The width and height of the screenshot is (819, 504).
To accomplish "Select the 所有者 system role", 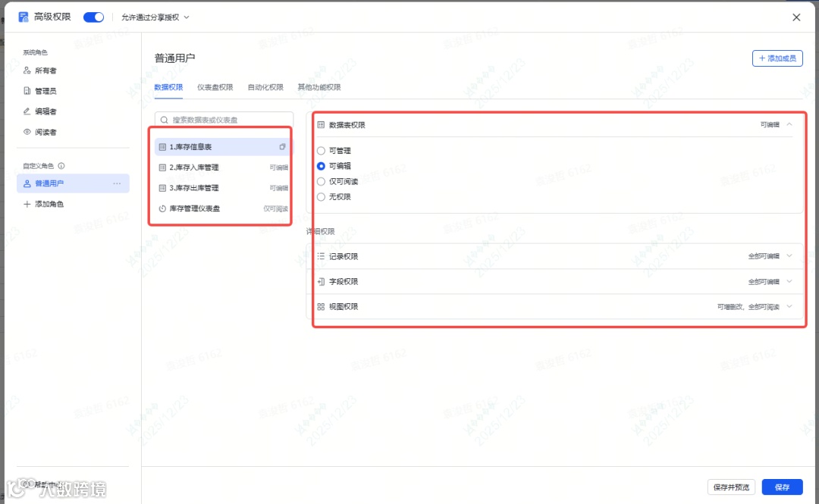I will click(73, 70).
